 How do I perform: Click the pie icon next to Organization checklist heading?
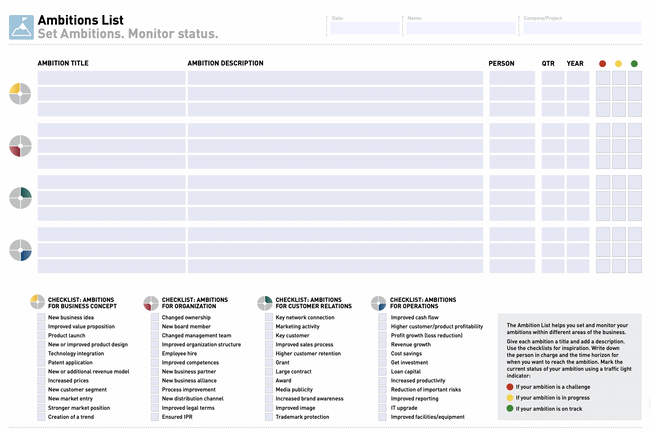tap(151, 302)
